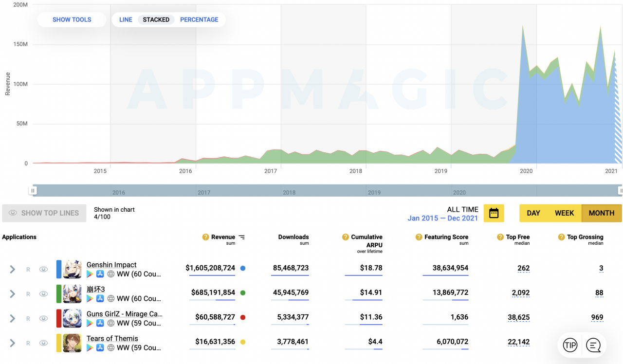This screenshot has width=623, height=364.
Task: Click the Revenue help question mark icon
Action: coord(206,237)
